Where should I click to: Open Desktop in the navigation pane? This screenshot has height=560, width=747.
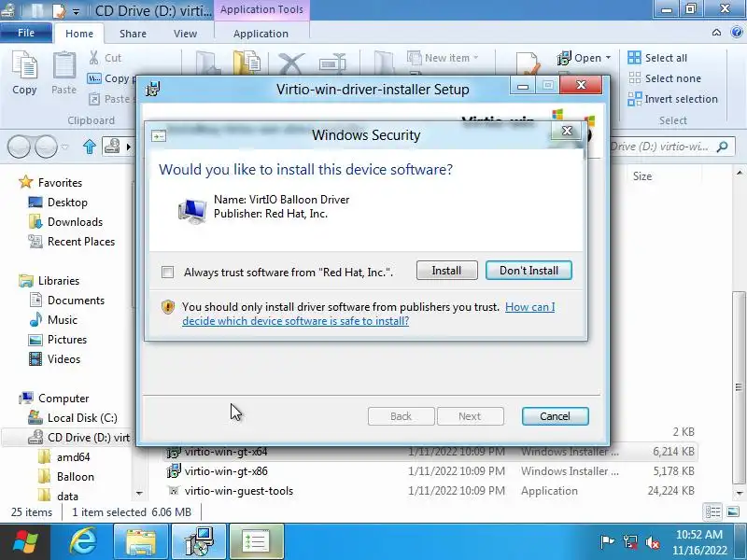click(x=58, y=203)
